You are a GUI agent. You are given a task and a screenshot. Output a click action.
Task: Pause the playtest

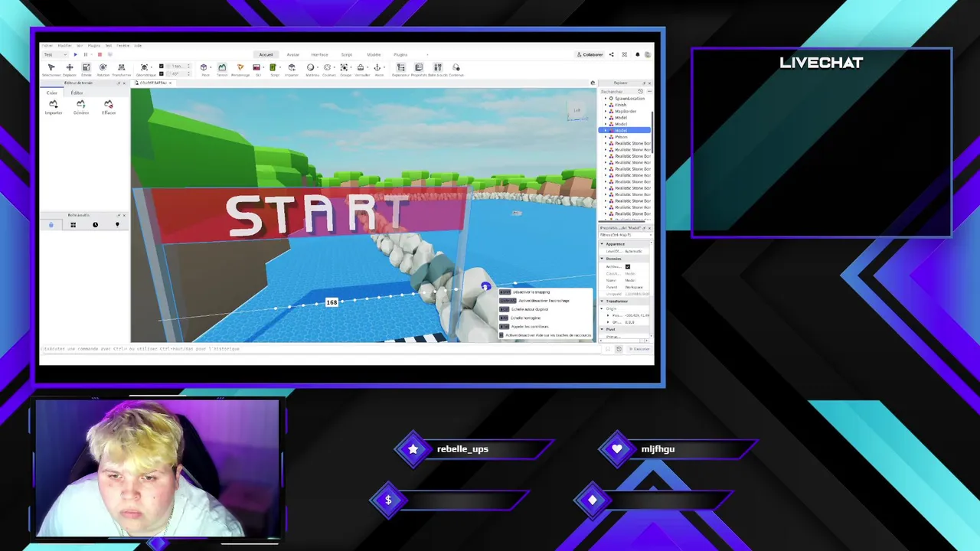click(x=86, y=54)
